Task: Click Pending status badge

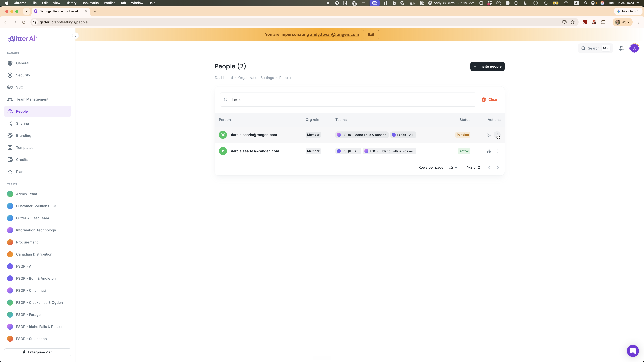Action: point(462,135)
